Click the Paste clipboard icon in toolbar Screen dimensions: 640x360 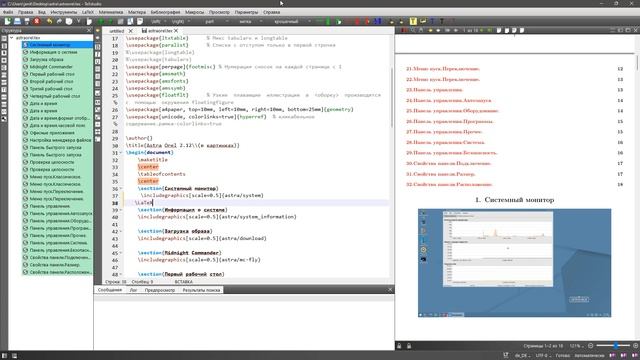89,21
